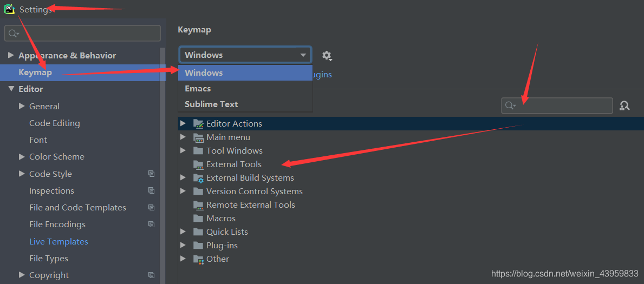
Task: Open the Live Templates settings page
Action: coord(58,242)
